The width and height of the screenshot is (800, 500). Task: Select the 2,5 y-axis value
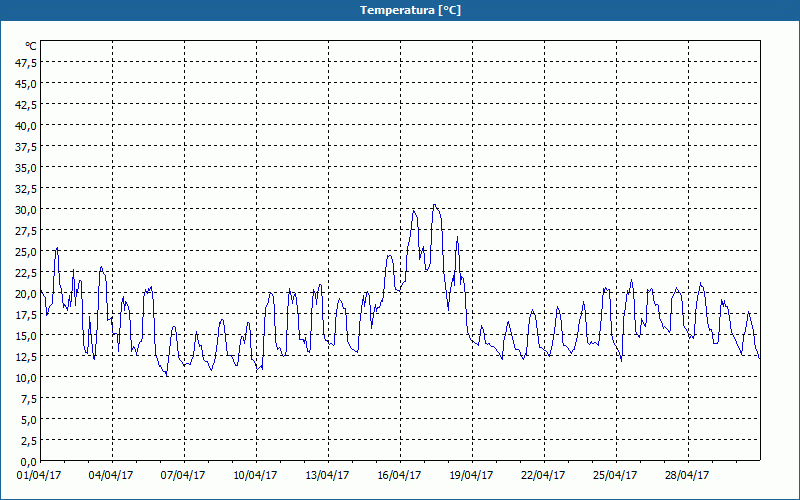[29, 440]
